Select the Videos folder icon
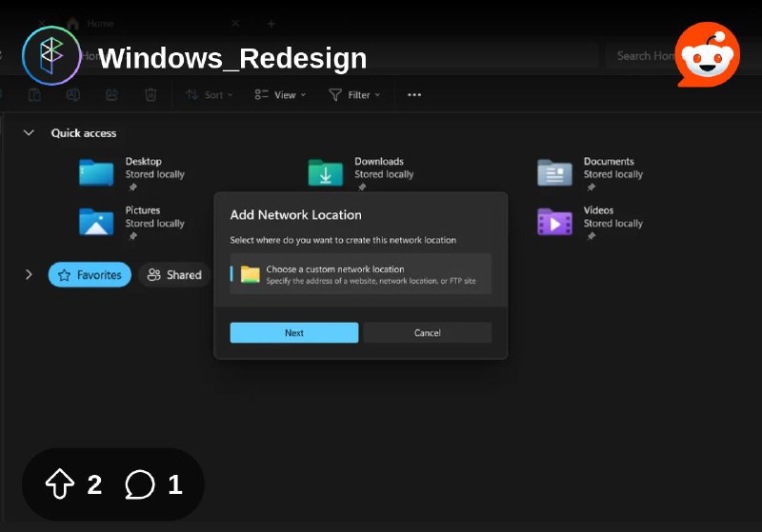 click(x=554, y=222)
